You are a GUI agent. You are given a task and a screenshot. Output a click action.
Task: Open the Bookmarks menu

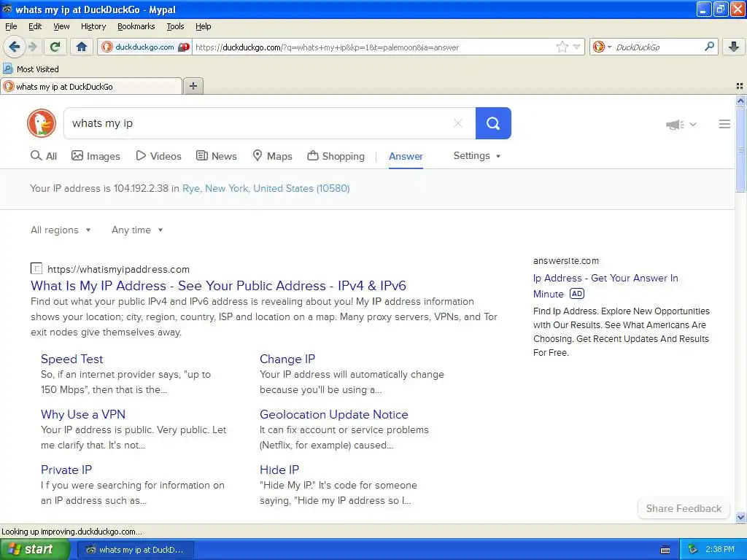(x=136, y=26)
